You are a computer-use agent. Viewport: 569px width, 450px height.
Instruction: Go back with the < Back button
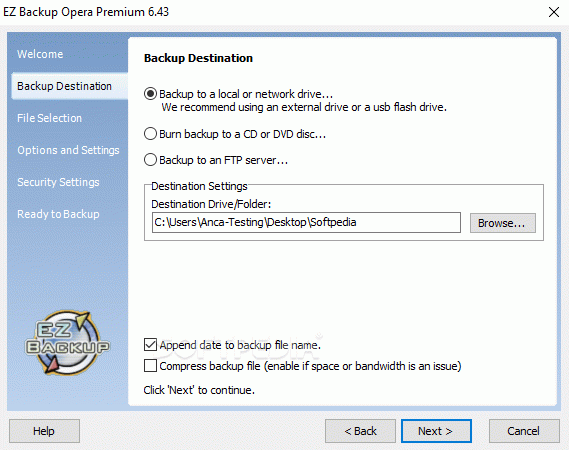(360, 431)
